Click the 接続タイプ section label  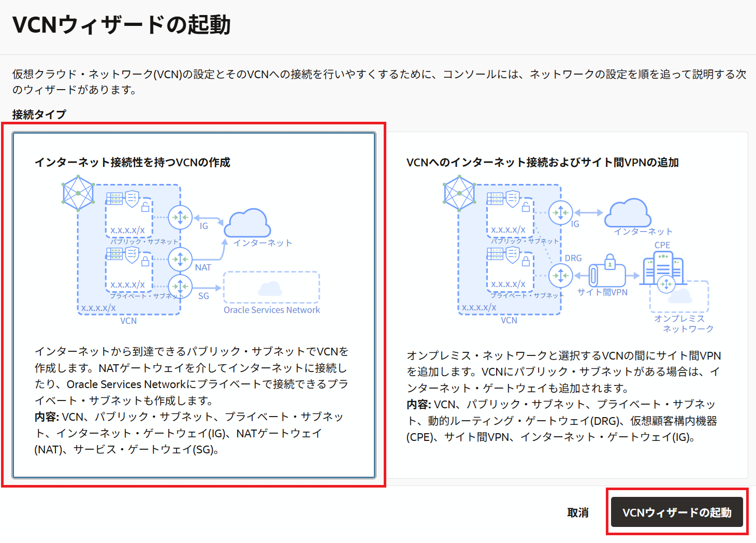39,115
